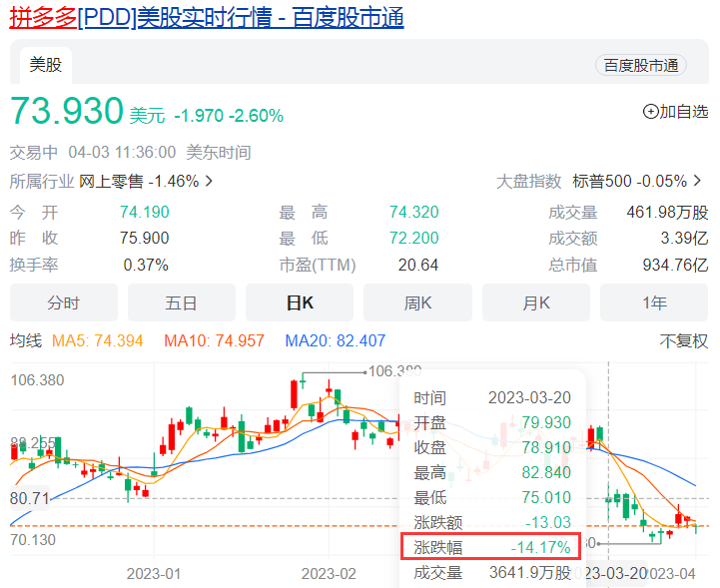720x588 pixels.
Task: Open the 不复权 adjustment dropdown
Action: [684, 341]
